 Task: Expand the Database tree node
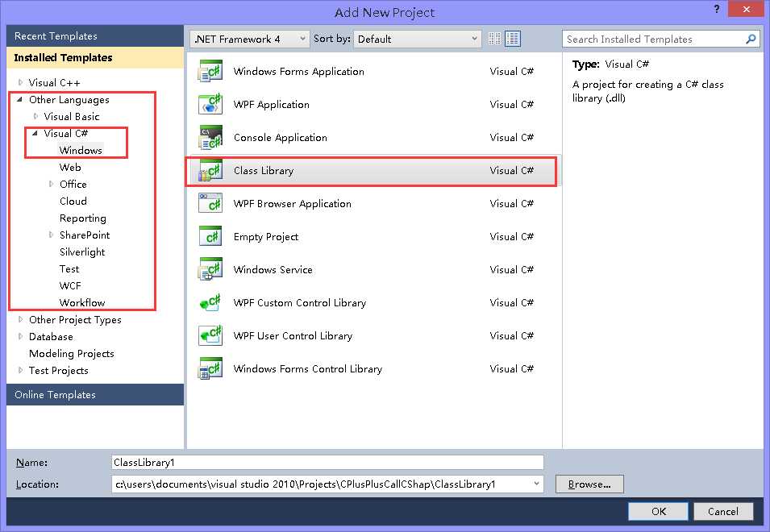[x=20, y=336]
